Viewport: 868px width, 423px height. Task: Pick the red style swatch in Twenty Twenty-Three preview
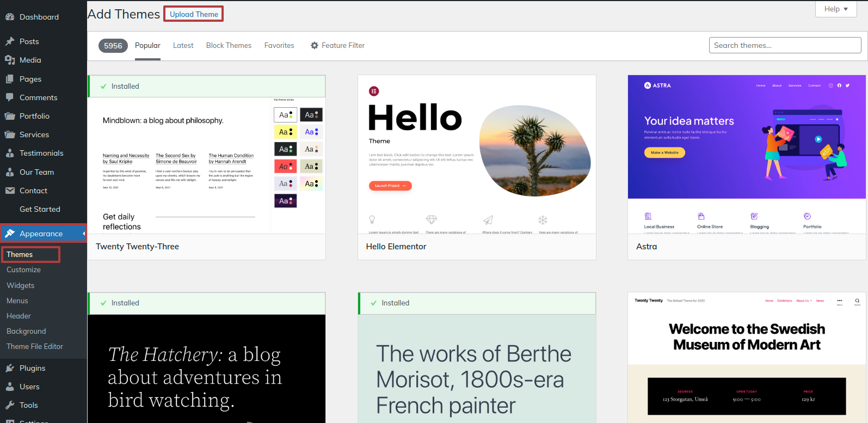tap(285, 167)
